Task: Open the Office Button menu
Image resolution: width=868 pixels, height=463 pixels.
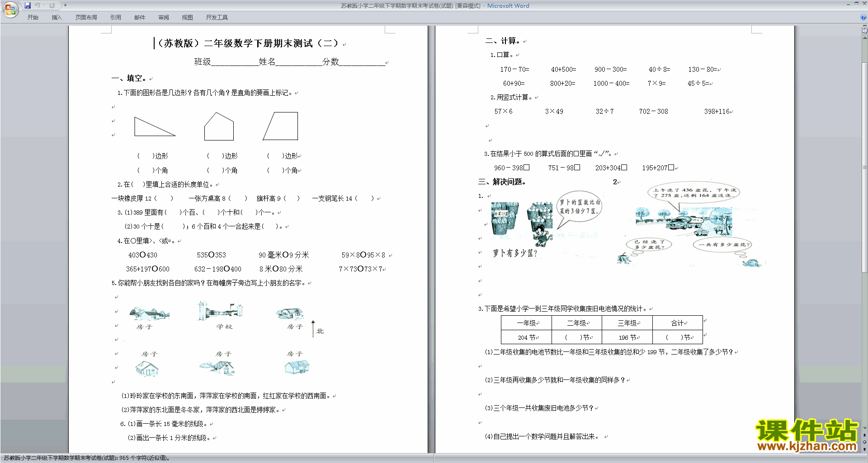Action: pos(10,9)
